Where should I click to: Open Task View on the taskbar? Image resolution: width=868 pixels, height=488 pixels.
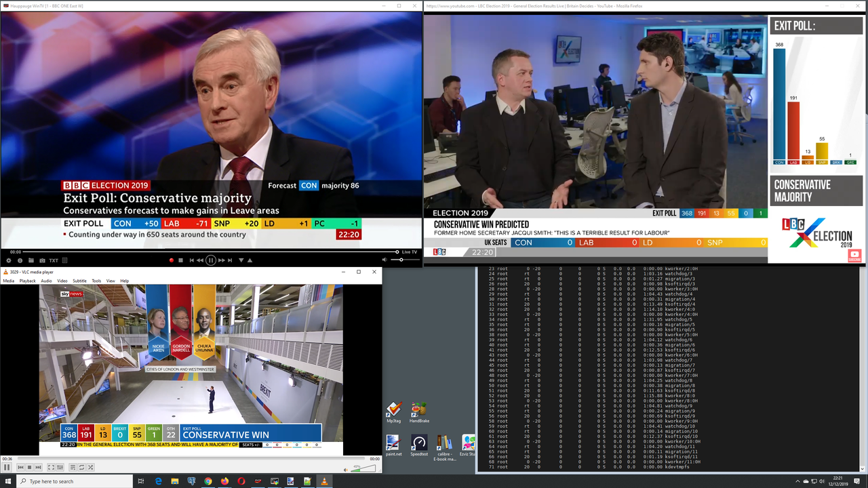point(141,481)
